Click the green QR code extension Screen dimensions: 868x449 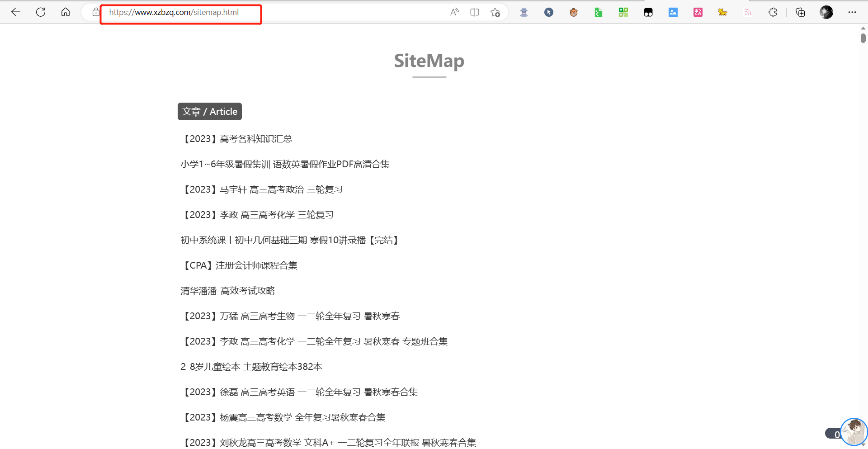(x=623, y=12)
